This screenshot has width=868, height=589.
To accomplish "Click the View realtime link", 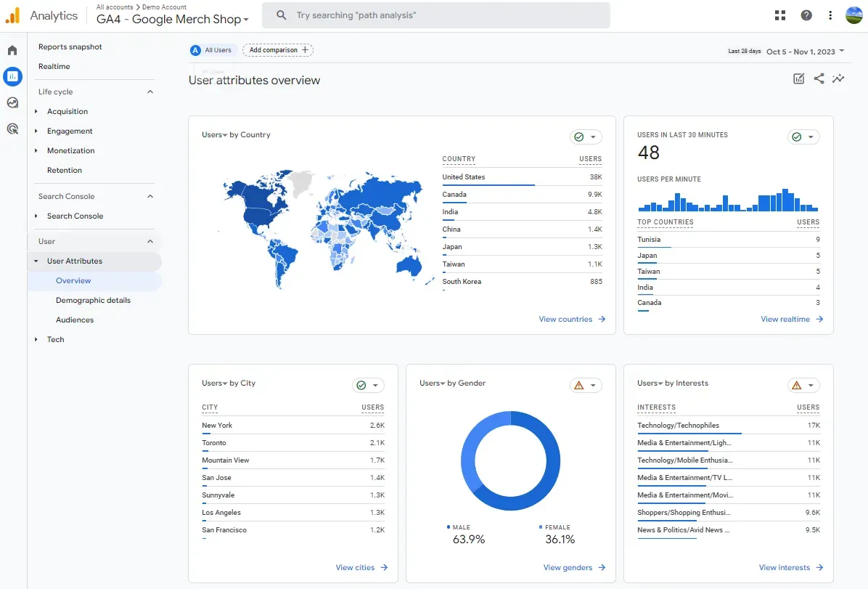I will click(793, 319).
